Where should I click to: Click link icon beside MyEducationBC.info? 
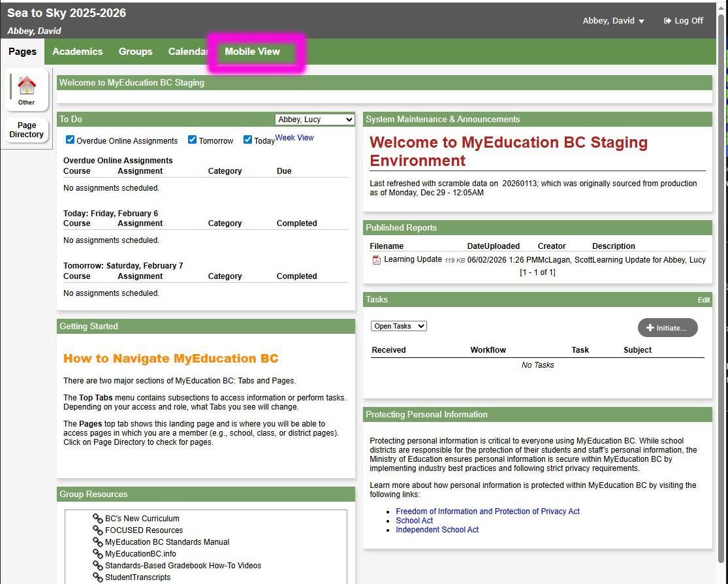[x=98, y=554]
